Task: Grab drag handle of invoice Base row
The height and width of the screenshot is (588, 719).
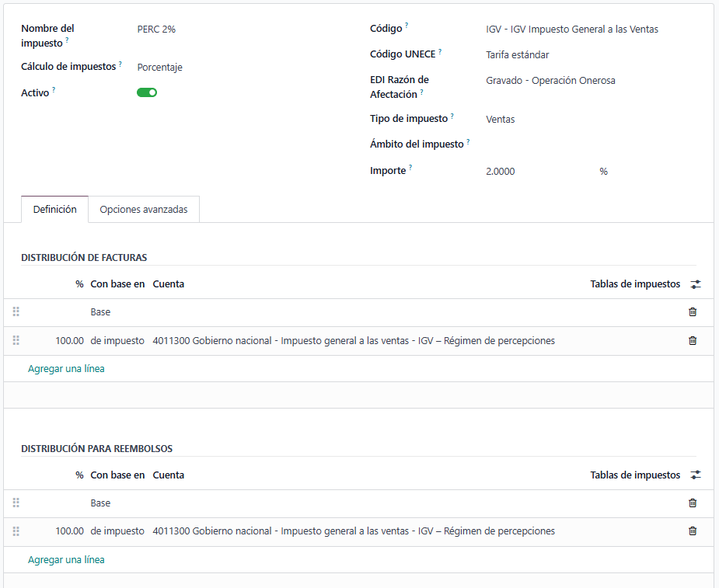Action: pyautogui.click(x=16, y=312)
